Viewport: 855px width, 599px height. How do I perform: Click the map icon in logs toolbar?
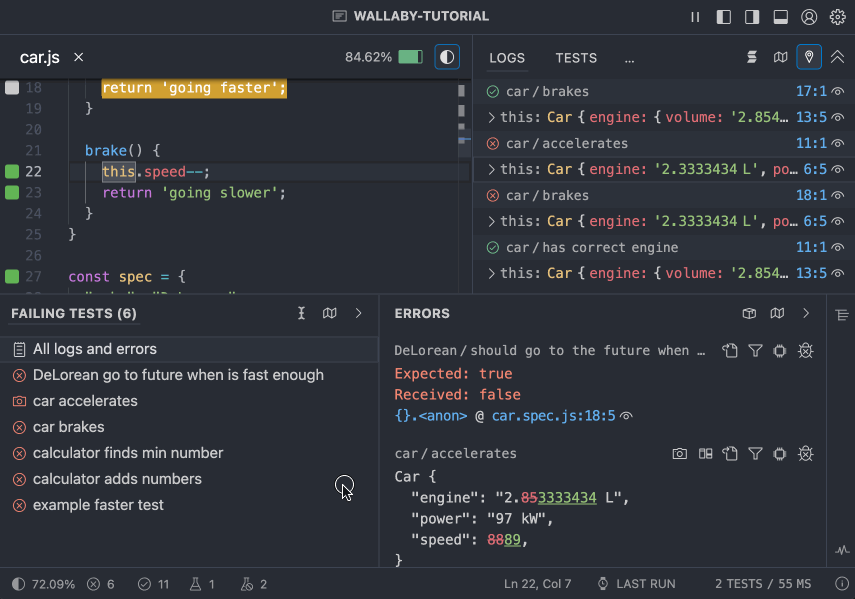780,57
